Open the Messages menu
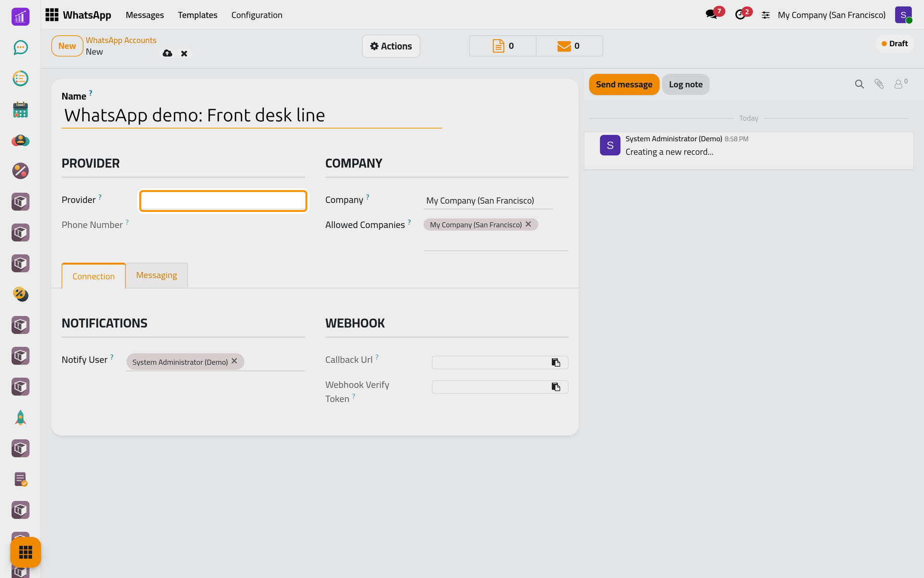This screenshot has width=924, height=578. [x=144, y=15]
